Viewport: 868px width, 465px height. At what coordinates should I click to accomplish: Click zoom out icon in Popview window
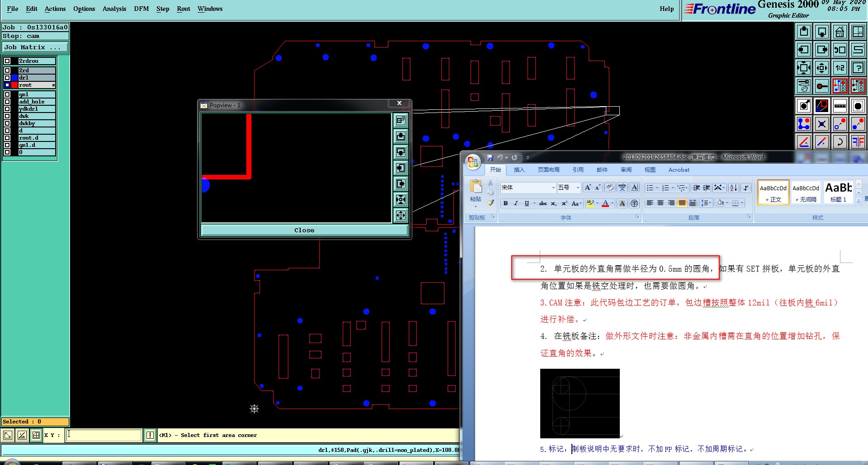[x=401, y=216]
